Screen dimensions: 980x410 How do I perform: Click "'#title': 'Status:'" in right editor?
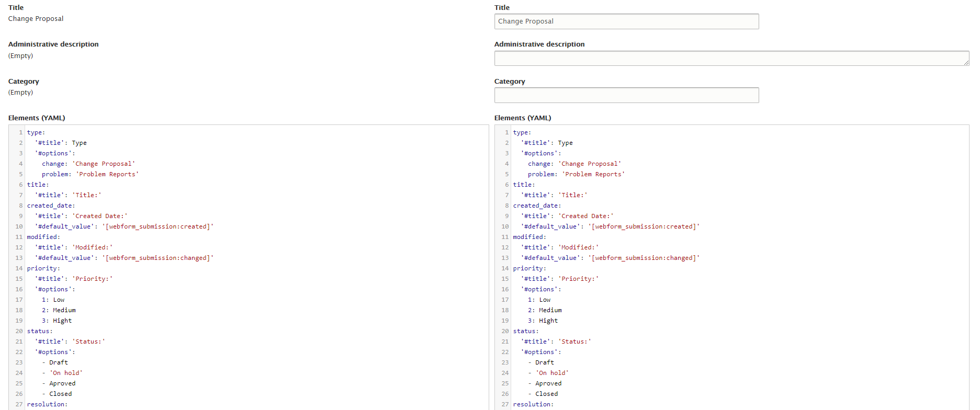pyautogui.click(x=556, y=341)
